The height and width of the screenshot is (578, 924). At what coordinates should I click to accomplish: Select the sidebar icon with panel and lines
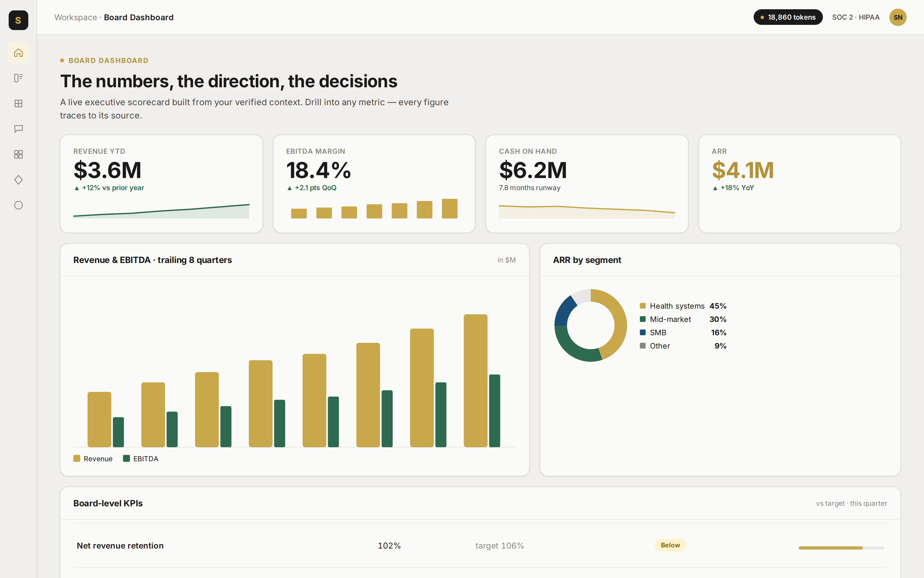pos(18,78)
